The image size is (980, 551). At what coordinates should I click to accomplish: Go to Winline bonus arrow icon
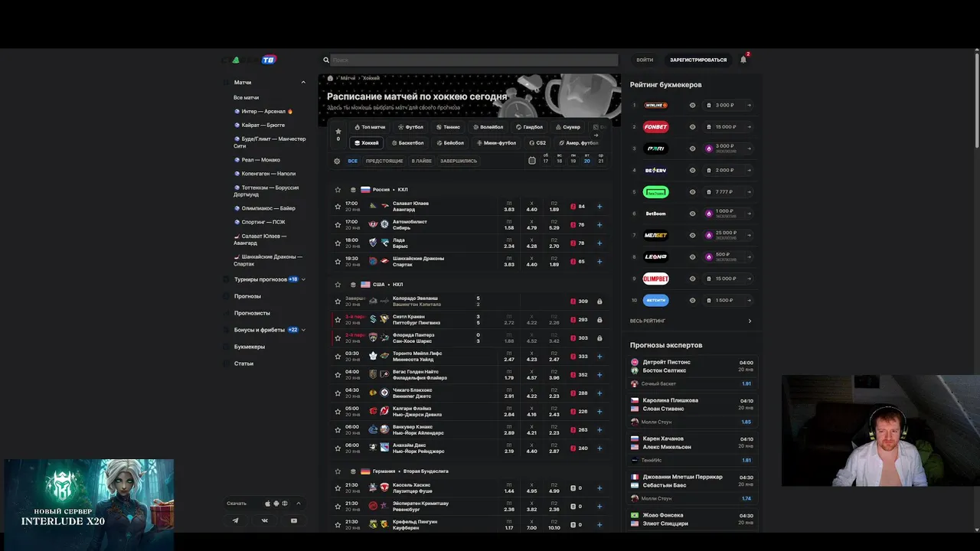pos(749,106)
